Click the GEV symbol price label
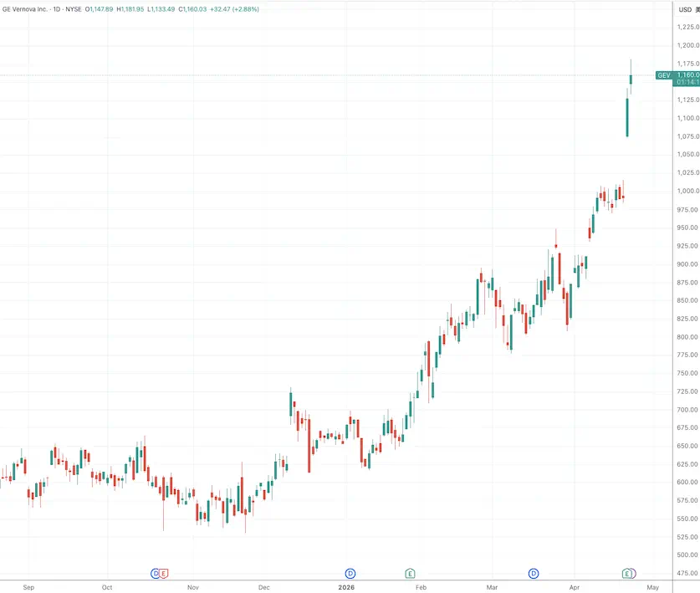The width and height of the screenshot is (700, 593). (x=664, y=75)
